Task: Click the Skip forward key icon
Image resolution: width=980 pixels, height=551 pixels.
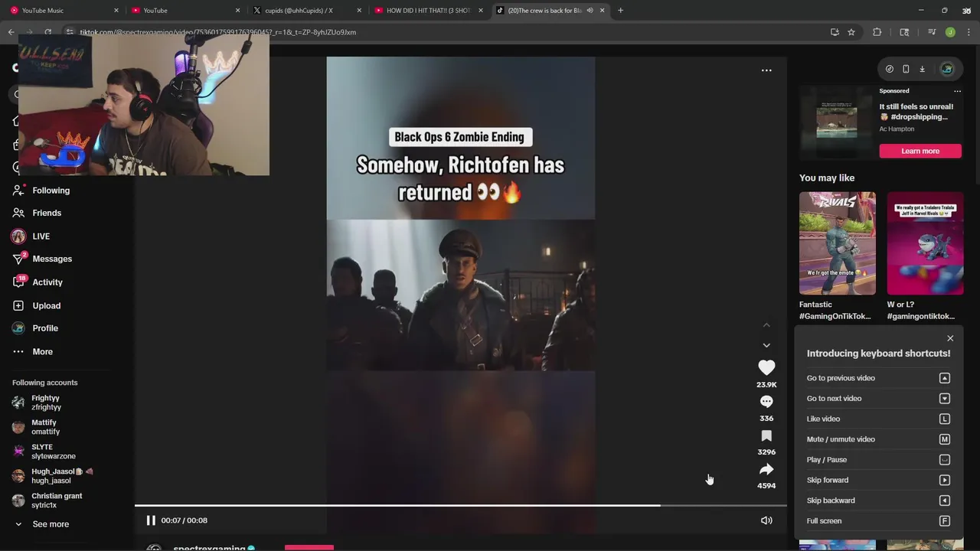Action: click(945, 480)
